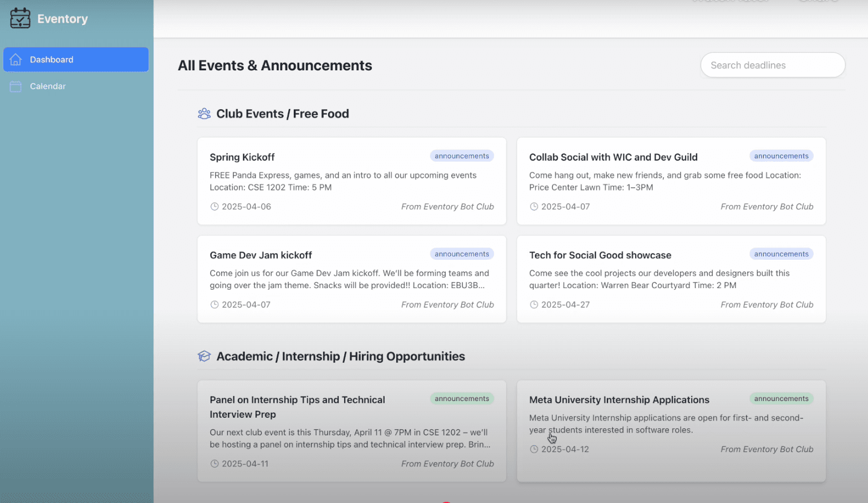Click the clock icon on Meta University card
This screenshot has width=868, height=503.
534,449
